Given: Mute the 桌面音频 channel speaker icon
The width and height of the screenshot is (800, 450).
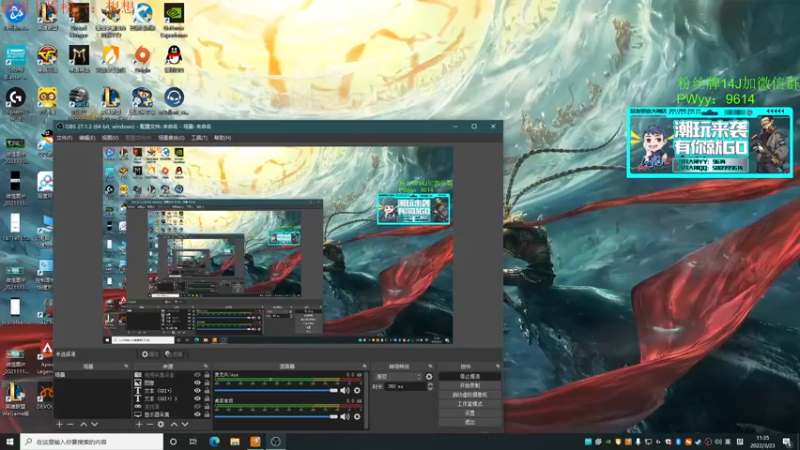Looking at the screenshot, I should [345, 416].
